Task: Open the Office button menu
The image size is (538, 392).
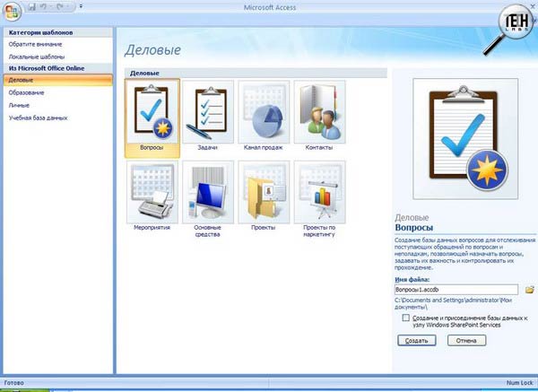Action: [x=12, y=12]
